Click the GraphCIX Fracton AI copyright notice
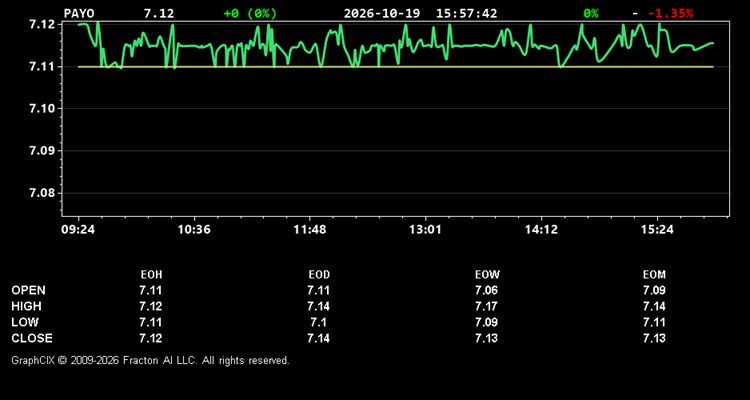Screen dimensions: 750x400 [150, 360]
